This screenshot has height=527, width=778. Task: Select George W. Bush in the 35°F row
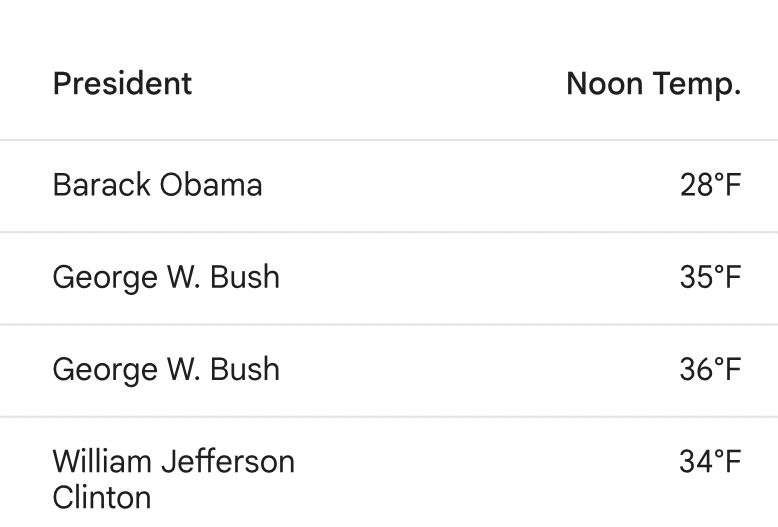click(166, 277)
